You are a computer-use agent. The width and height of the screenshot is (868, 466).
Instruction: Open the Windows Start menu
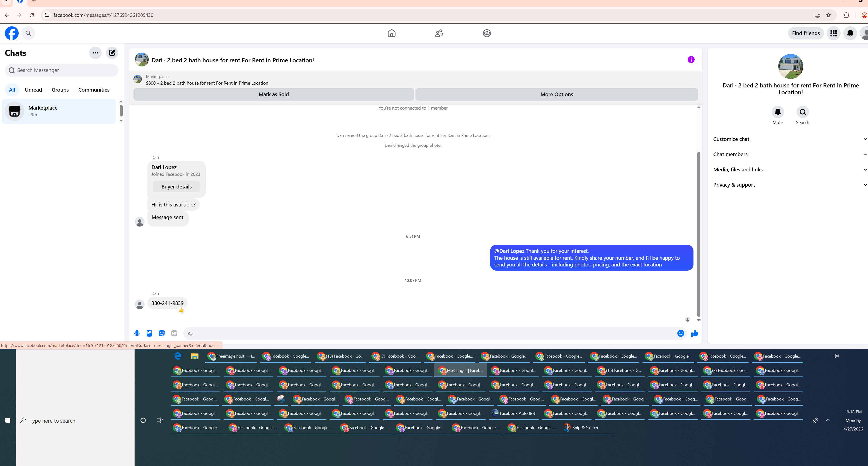click(x=7, y=420)
